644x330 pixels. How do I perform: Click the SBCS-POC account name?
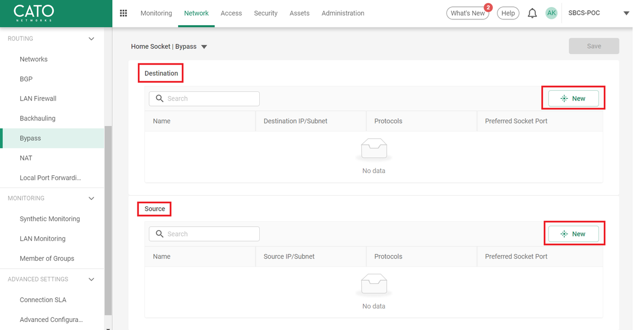pyautogui.click(x=584, y=13)
